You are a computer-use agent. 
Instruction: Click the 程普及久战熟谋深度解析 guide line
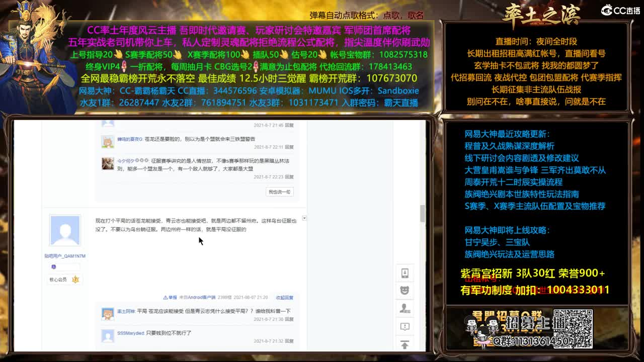(510, 146)
